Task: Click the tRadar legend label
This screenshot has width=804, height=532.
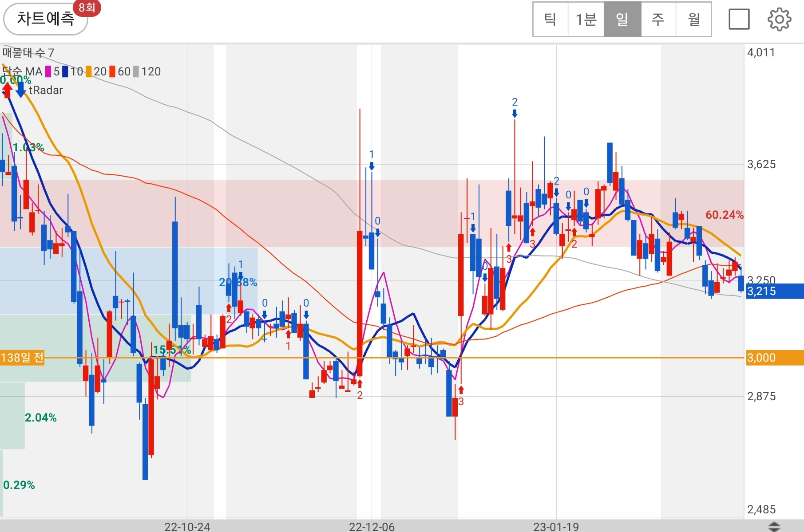Action: click(46, 90)
